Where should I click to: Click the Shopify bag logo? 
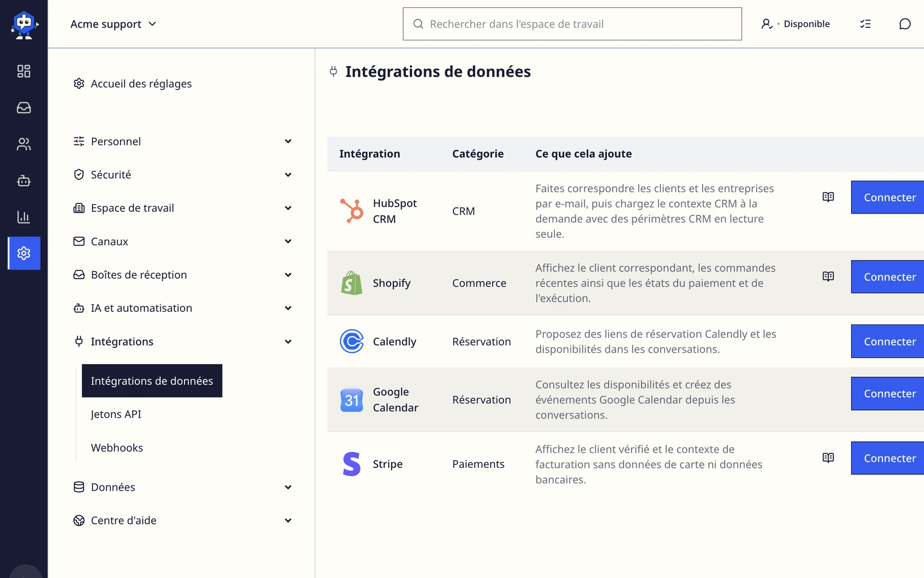pyautogui.click(x=352, y=283)
